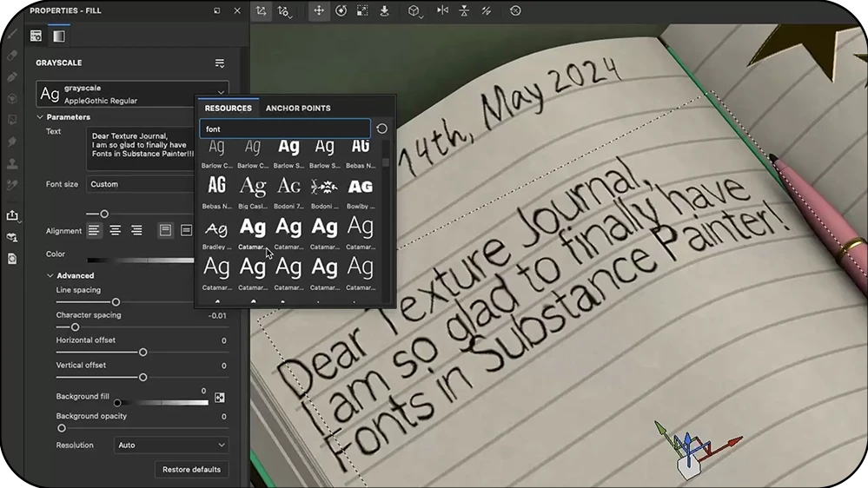Adjust the Vertical offset slider handle
This screenshot has height=488, width=868.
coord(142,377)
